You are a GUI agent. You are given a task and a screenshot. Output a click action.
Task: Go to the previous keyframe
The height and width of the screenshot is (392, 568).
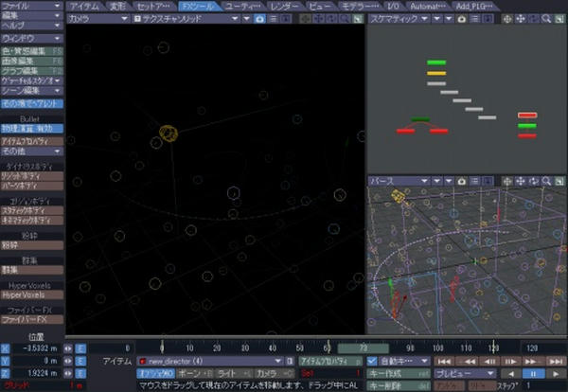(x=468, y=361)
